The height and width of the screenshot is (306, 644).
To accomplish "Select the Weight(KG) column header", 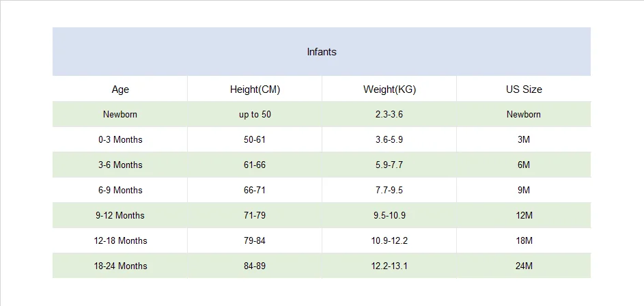I will pyautogui.click(x=389, y=89).
